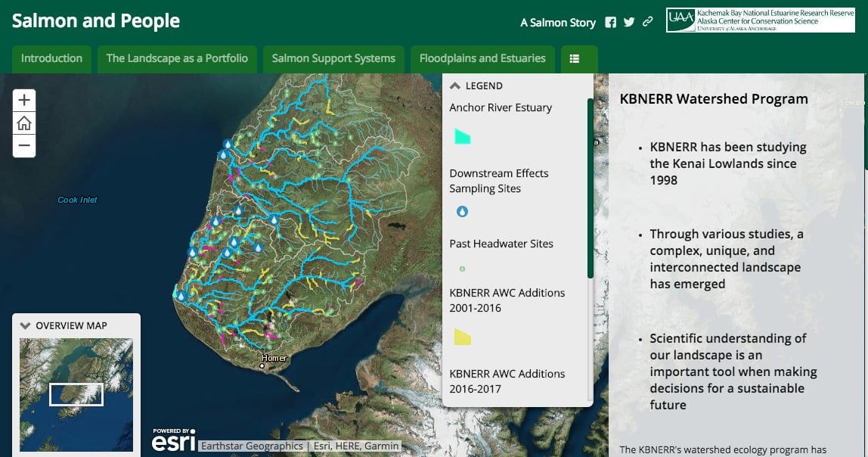Collapse the Legend panel
The height and width of the screenshot is (457, 868).
(456, 86)
